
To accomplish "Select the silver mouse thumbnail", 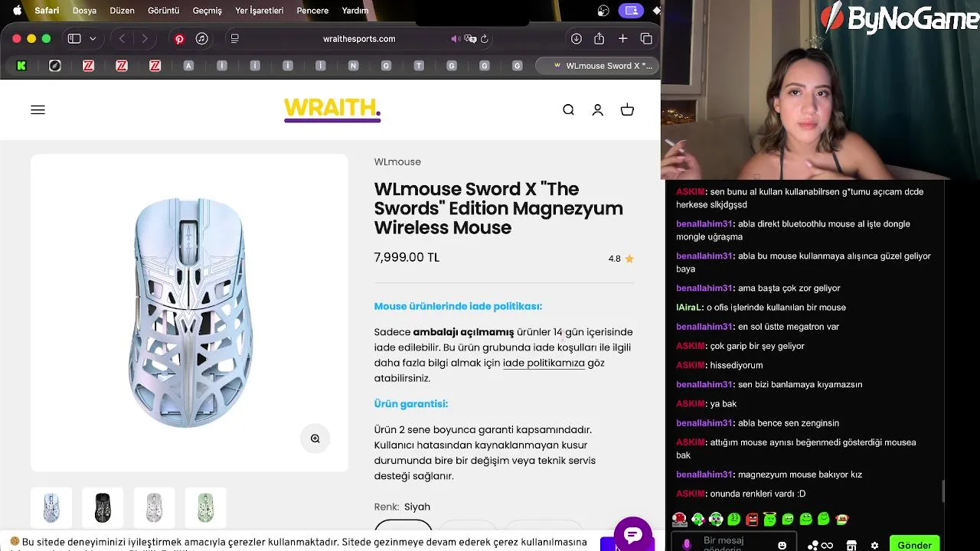I will (154, 507).
